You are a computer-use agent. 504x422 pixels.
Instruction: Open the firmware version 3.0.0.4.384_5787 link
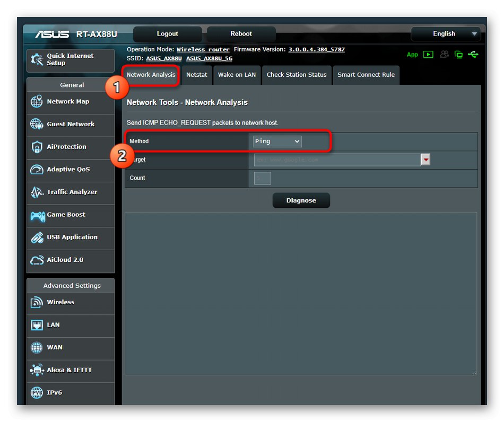(x=317, y=49)
